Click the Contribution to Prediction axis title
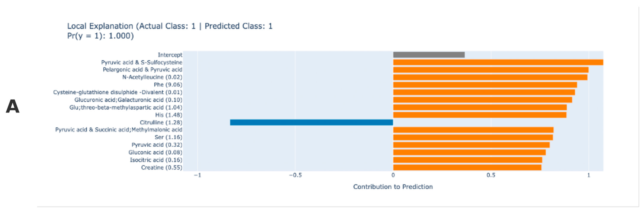Screen dimensions: 644x212 click(x=393, y=187)
